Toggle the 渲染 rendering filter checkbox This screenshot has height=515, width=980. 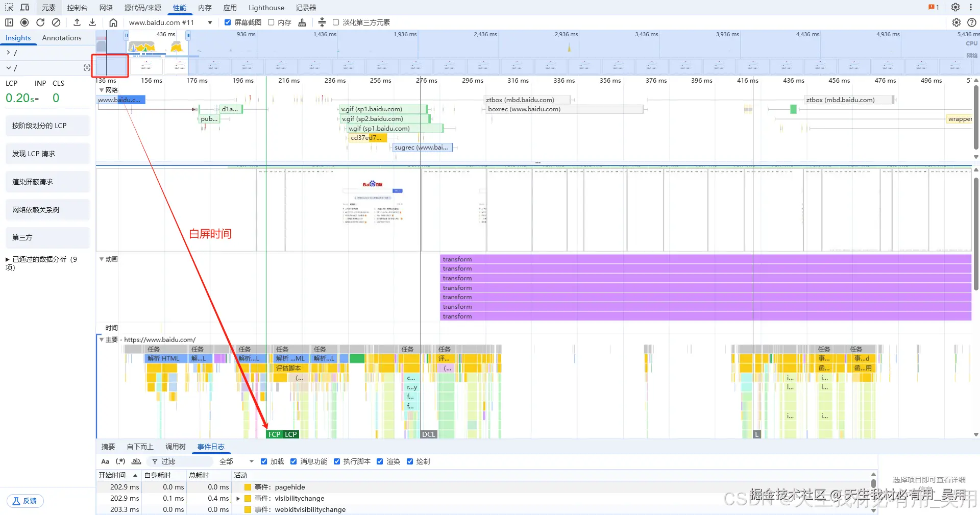380,461
